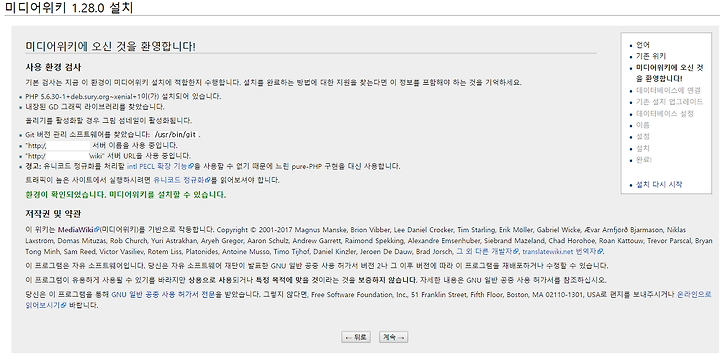Click the 뒤로 (Back) button
Image resolution: width=720 pixels, height=361 pixels.
[356, 337]
